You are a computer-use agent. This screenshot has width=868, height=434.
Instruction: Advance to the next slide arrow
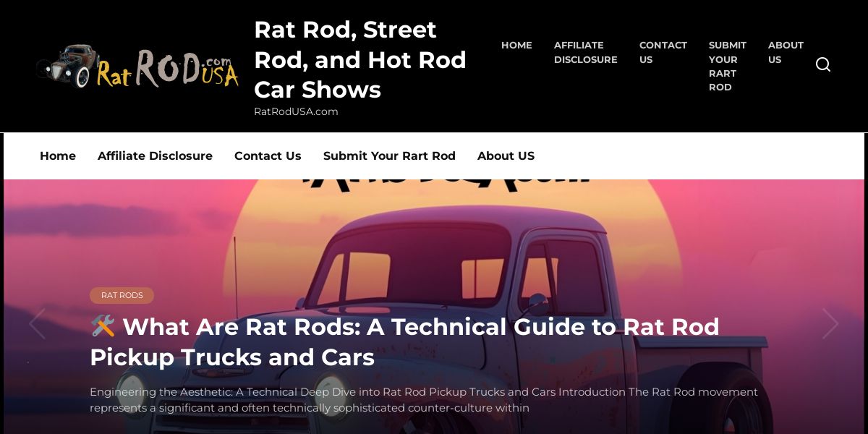[x=830, y=324]
